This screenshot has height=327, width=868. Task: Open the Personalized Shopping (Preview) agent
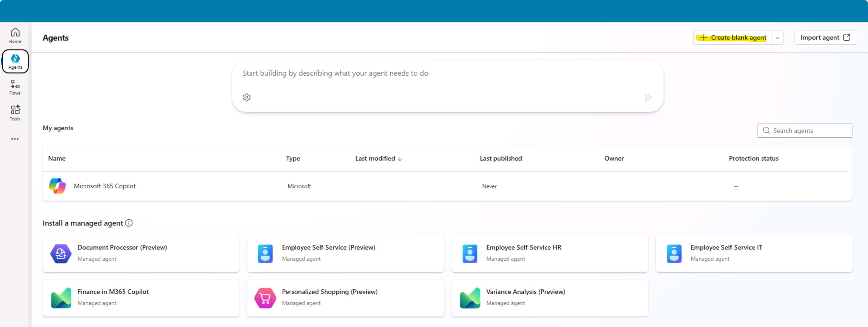(345, 298)
